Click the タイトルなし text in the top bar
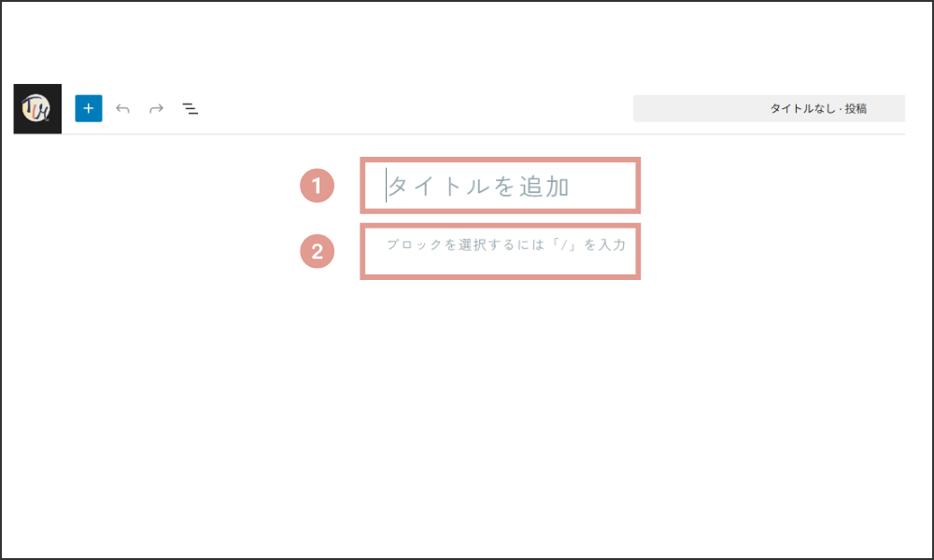 pos(802,108)
